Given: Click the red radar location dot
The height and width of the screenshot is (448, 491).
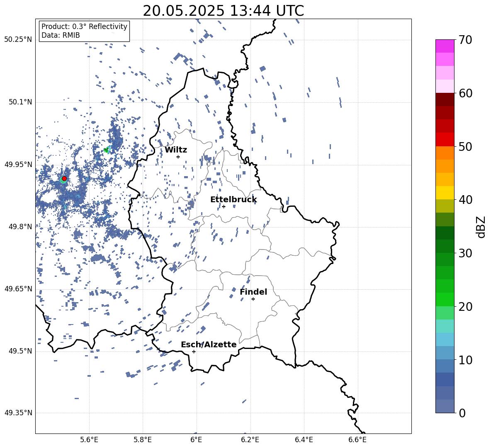Looking at the screenshot, I should [x=64, y=179].
